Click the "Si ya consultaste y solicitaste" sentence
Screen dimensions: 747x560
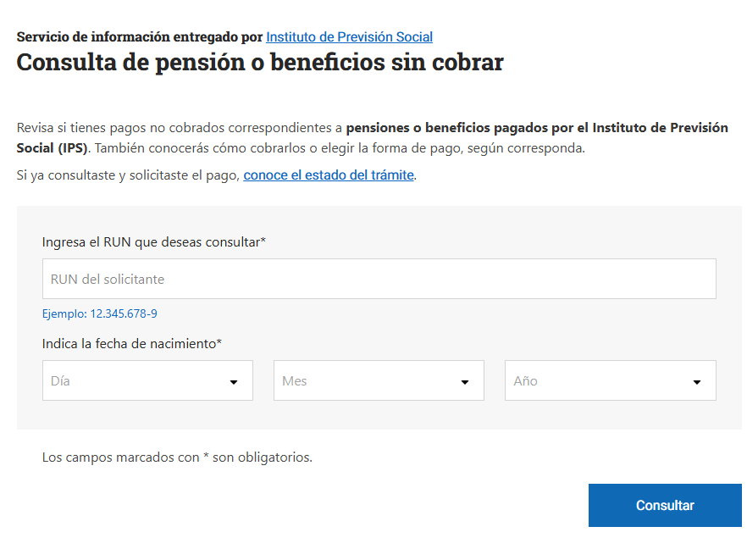pos(129,175)
